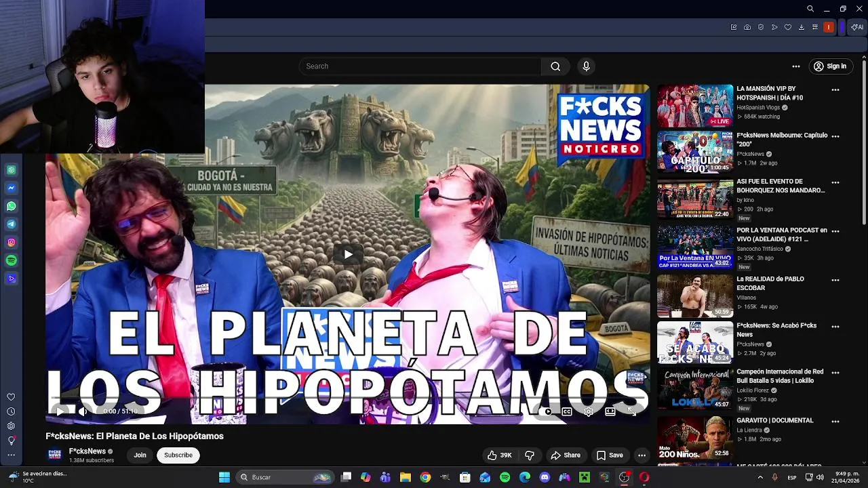Screen dimensions: 868x488
Task: Click taskbar Buscar search box
Action: point(285,477)
